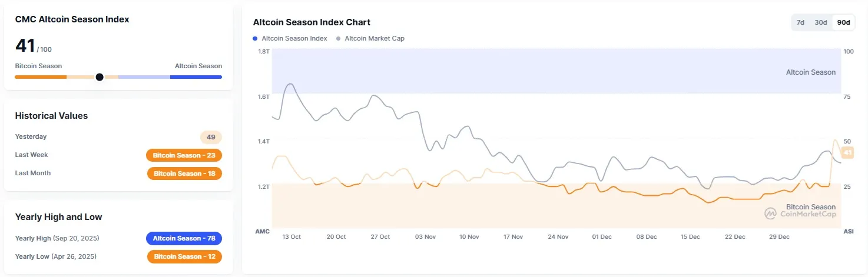Screen dimensions: 868x277
Task: Click the 13 Oct date axis label
Action: (x=291, y=237)
